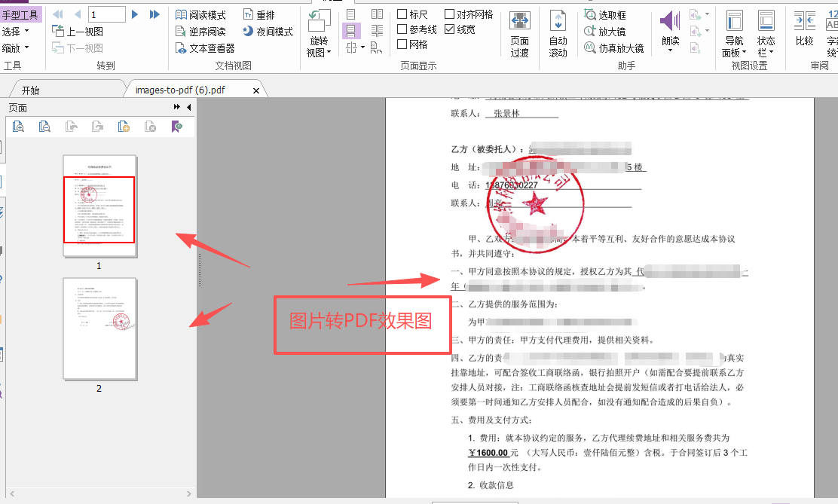Select page 1 thumbnail
Screen dimensions: 838x504
coord(100,206)
